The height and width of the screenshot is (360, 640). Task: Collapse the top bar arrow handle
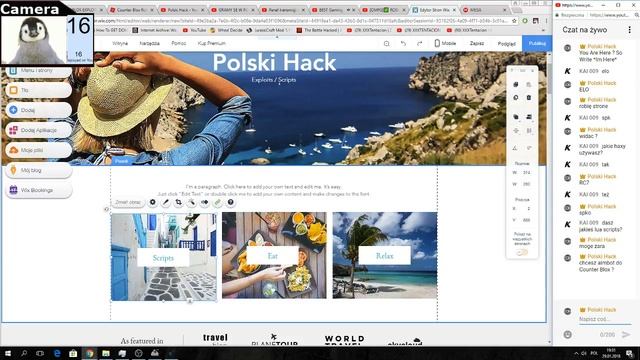click(x=277, y=38)
